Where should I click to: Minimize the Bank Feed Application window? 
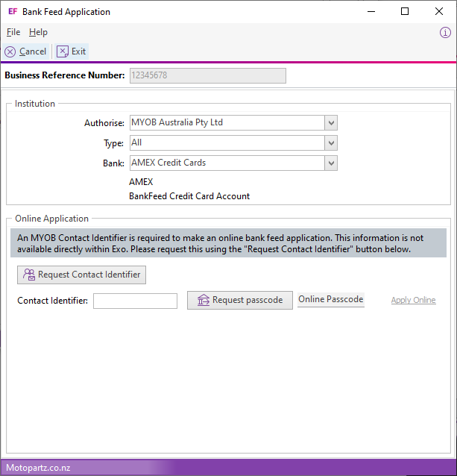(x=371, y=11)
